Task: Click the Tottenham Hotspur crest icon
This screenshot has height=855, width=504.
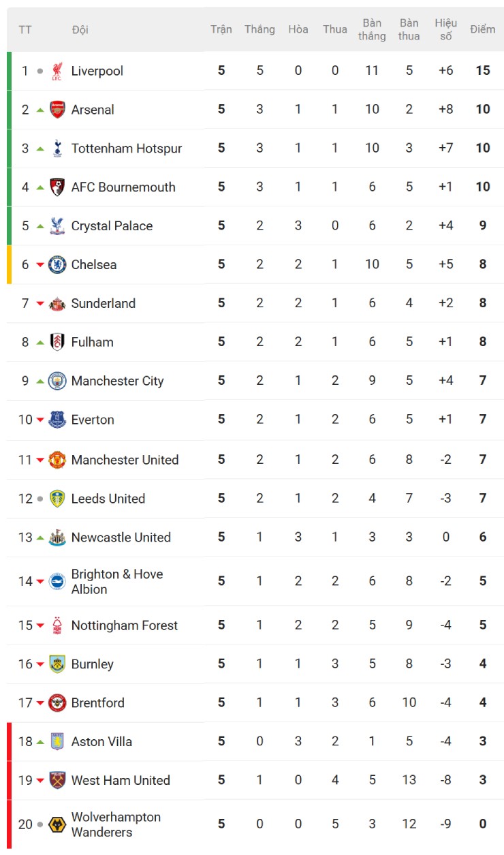Action: 57,149
